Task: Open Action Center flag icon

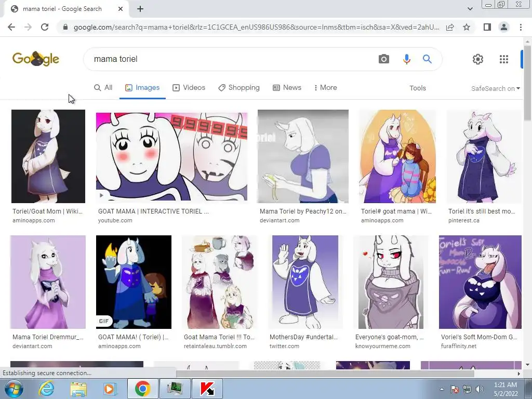Action: (455, 389)
